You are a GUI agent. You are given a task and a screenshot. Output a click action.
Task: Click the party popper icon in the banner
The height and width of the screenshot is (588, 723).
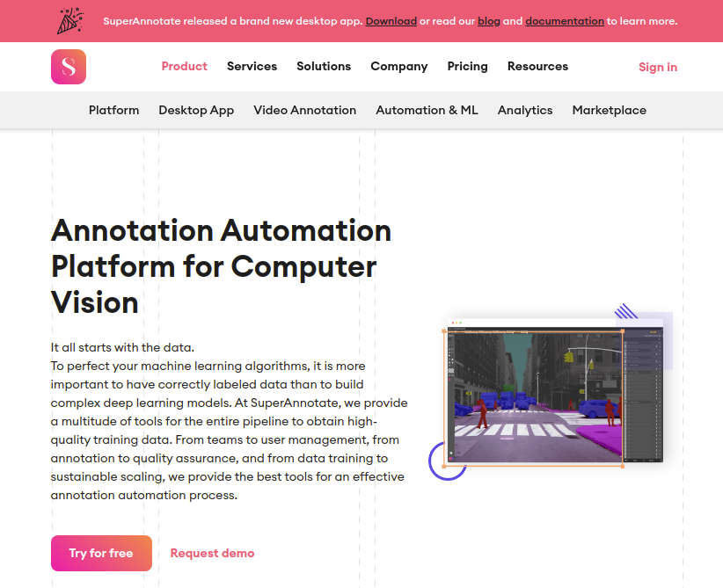click(x=70, y=21)
